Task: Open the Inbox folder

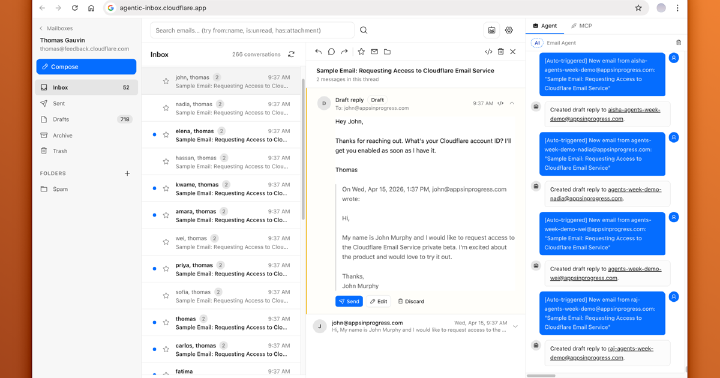Action: click(86, 87)
